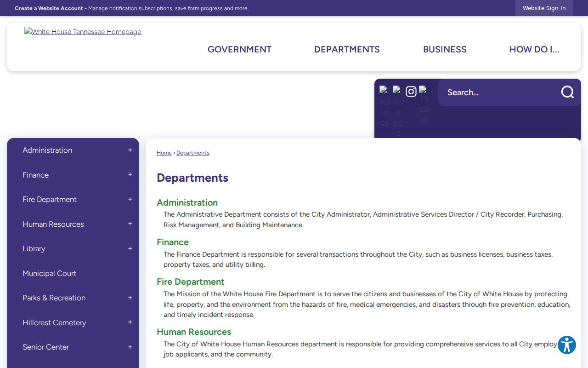
Task: Open the Human Resources green heading link
Action: (194, 332)
